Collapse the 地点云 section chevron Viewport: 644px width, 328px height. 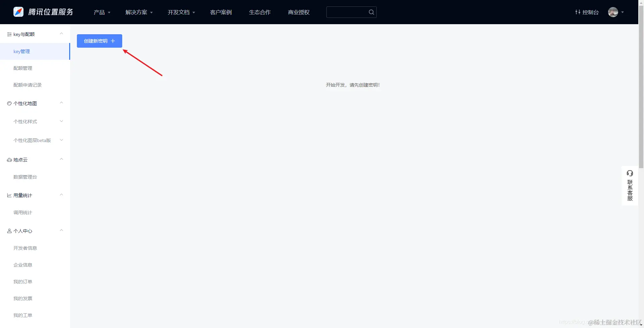61,159
